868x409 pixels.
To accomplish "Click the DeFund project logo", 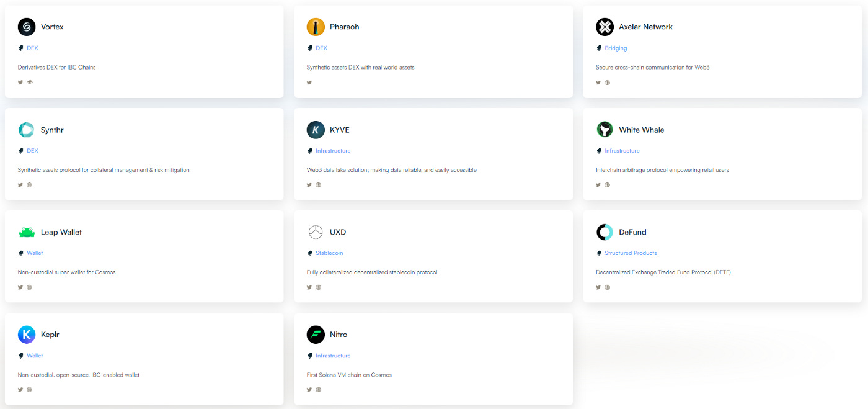I will click(x=604, y=231).
